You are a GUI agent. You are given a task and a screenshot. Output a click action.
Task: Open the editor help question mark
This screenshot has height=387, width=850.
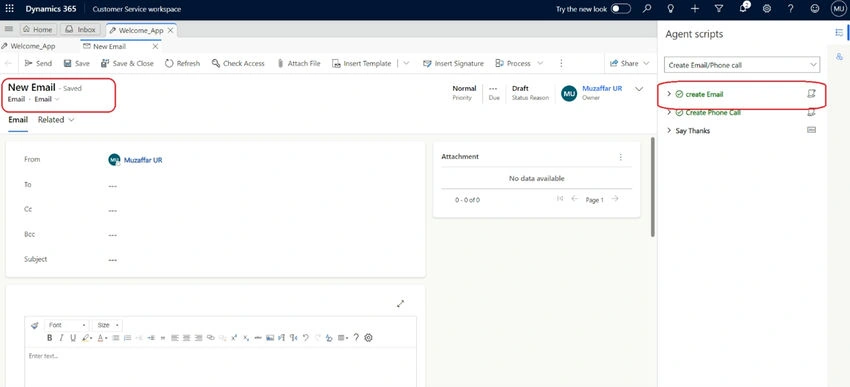[356, 338]
